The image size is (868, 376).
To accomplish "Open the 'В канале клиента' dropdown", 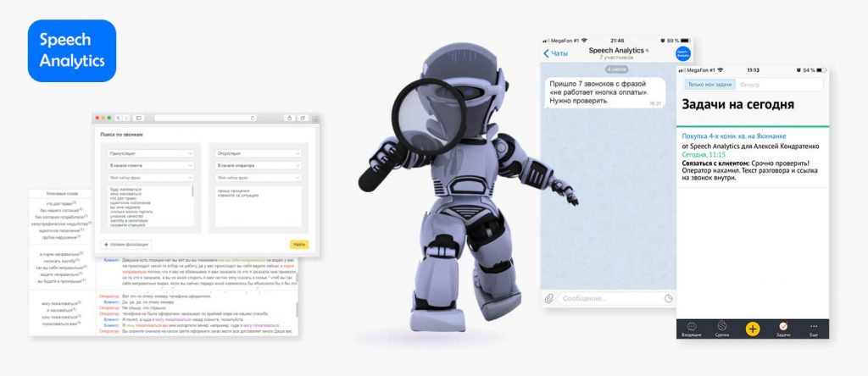I will 151,165.
